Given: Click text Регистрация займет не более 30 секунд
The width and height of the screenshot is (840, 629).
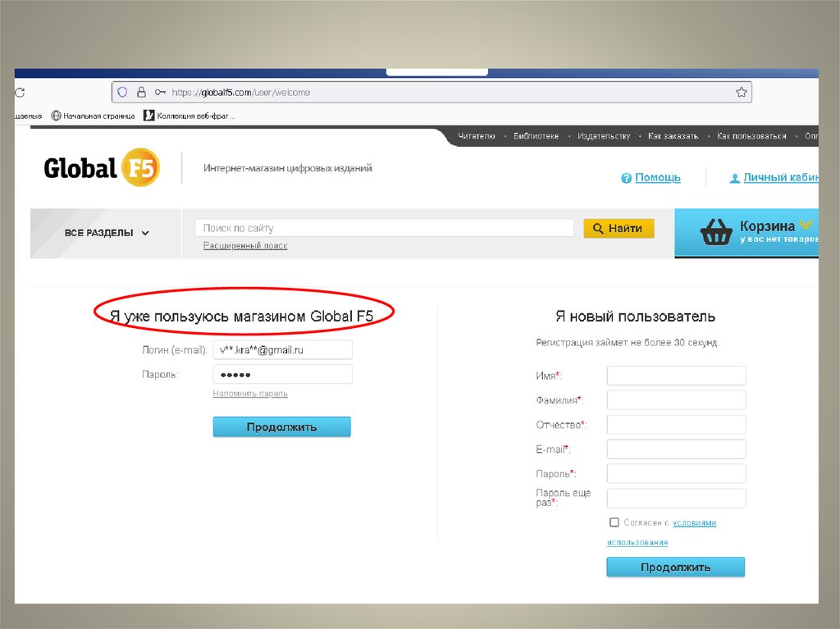Looking at the screenshot, I should (628, 343).
